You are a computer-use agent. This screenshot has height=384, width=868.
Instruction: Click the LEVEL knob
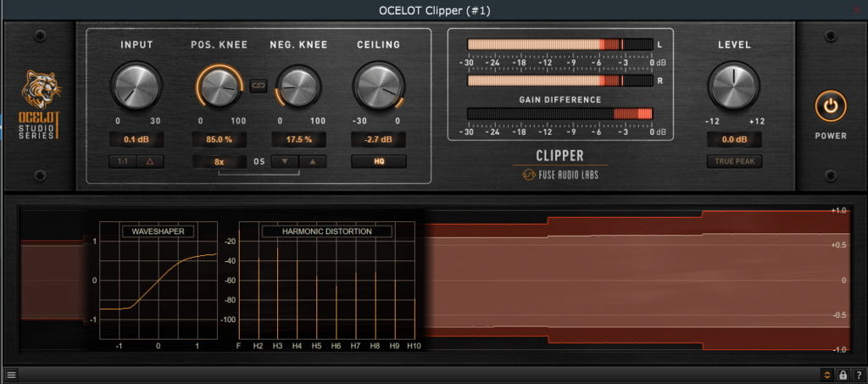coord(733,86)
